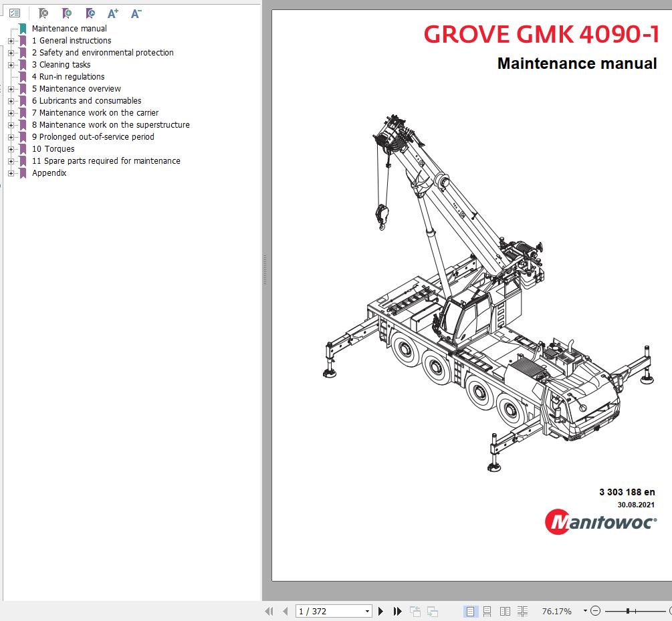Click the purple bookmark icon beside 5 Maintenance overview
This screenshot has width=672, height=621.
(x=23, y=89)
